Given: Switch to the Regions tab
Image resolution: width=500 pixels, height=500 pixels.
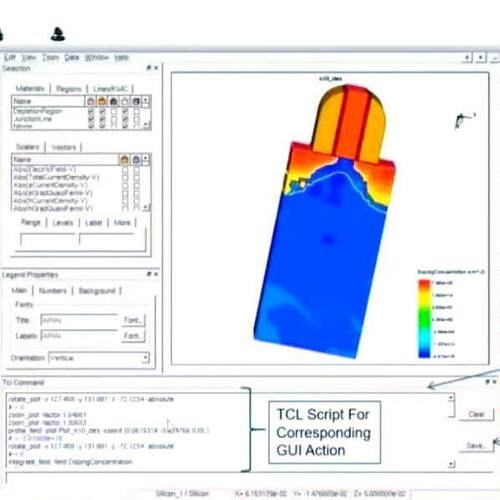Looking at the screenshot, I should click(x=69, y=89).
